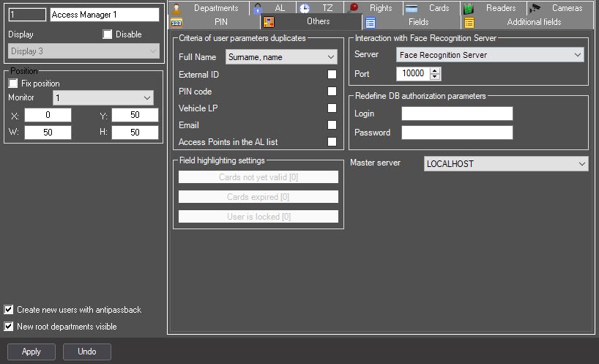The height and width of the screenshot is (364, 599).
Task: Open the Additional fields tab
Action: 527,22
